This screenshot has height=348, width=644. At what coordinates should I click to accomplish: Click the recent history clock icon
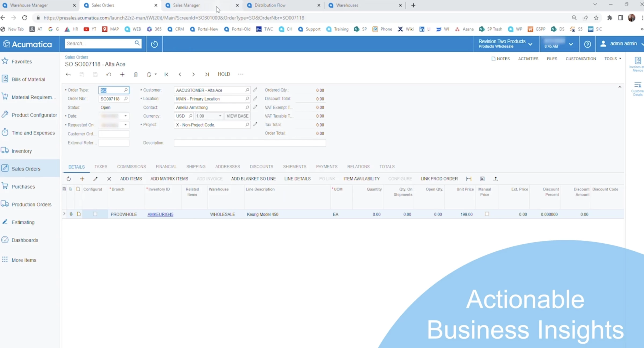[x=154, y=44]
